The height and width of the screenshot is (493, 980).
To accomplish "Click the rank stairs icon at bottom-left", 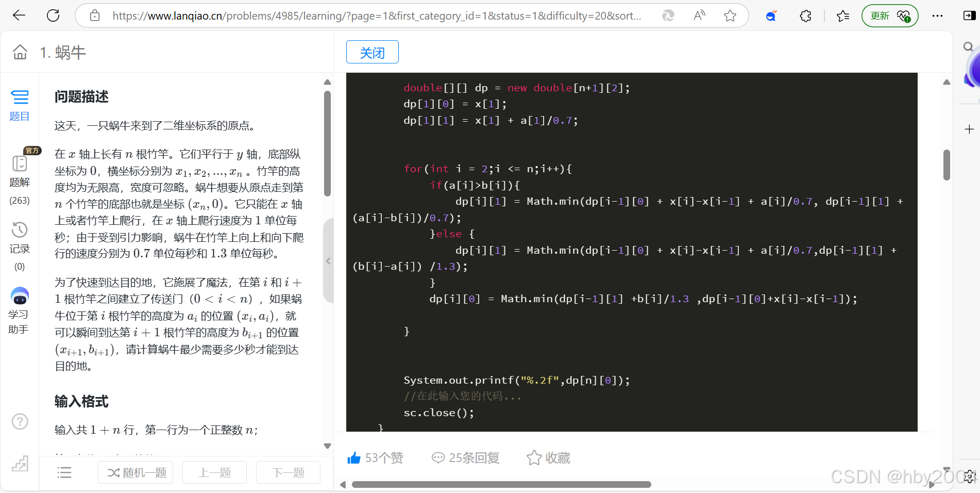I will point(20,464).
